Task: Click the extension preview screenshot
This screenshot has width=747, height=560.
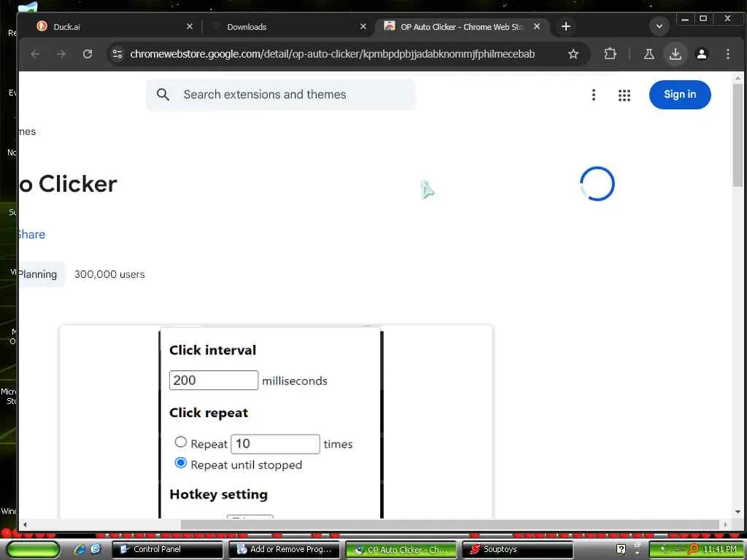Action: [276, 422]
